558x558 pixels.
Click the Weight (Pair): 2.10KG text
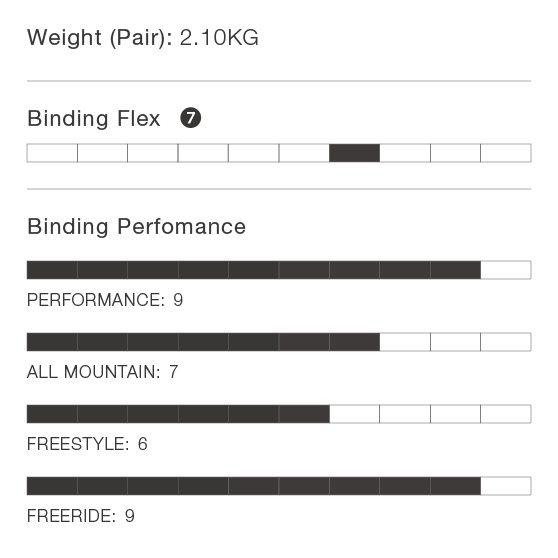click(x=143, y=38)
